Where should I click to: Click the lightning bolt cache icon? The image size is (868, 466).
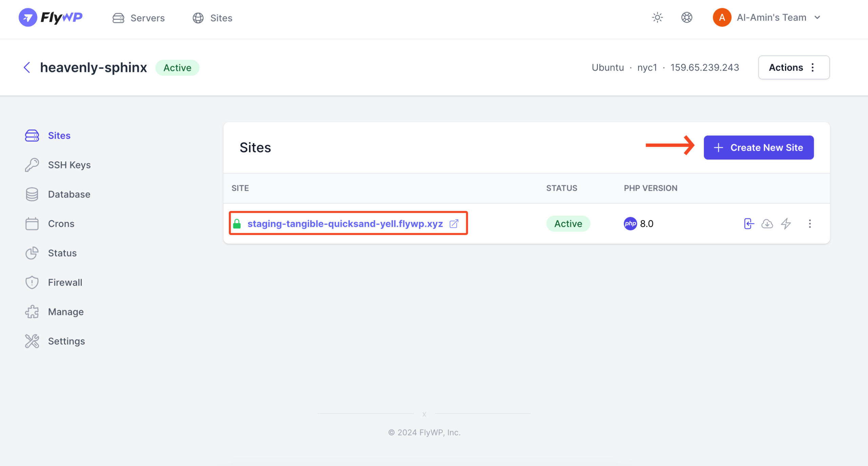coord(786,224)
